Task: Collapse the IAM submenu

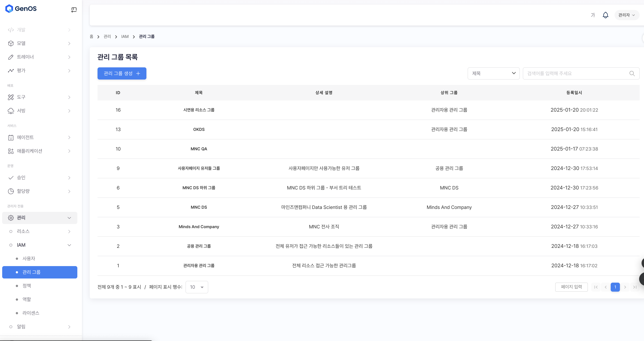Action: pyautogui.click(x=69, y=245)
